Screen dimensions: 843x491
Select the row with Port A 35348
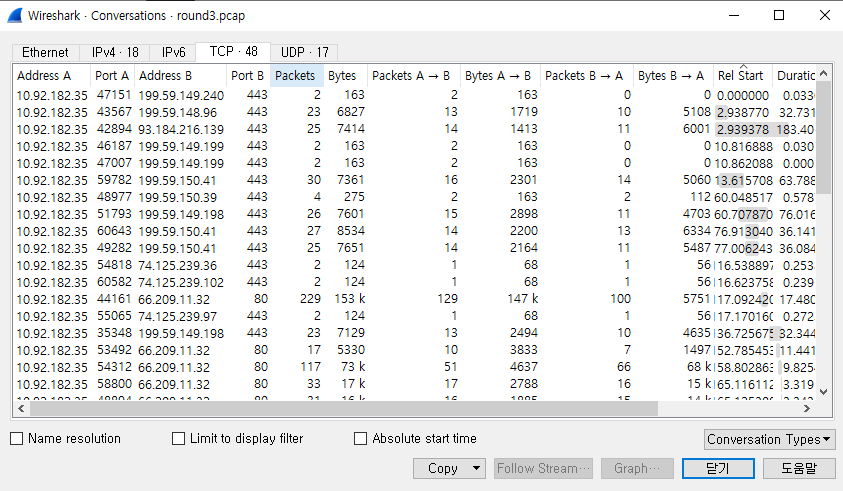pos(414,333)
